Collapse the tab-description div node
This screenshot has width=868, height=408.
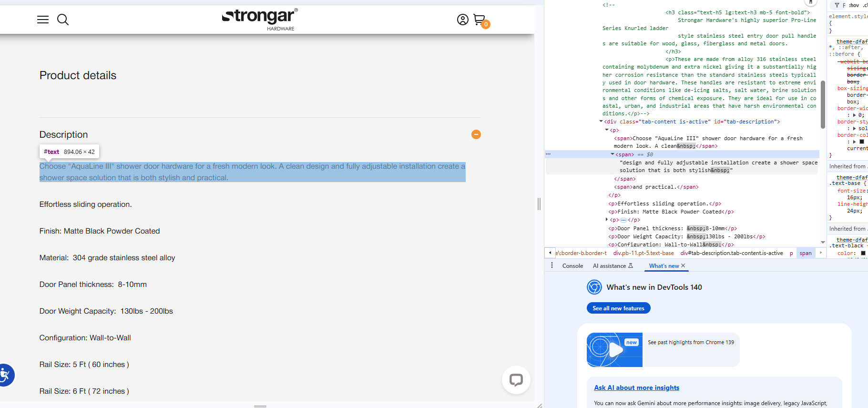click(x=601, y=122)
